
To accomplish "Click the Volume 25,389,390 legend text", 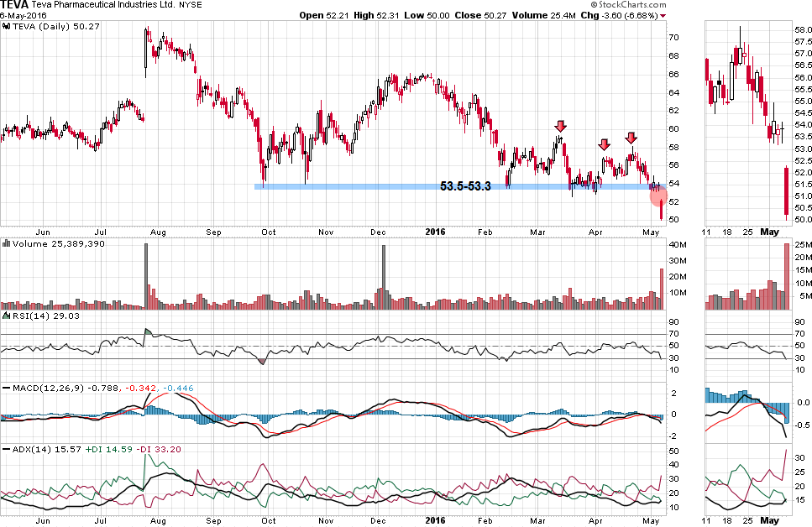I will 59,244.
